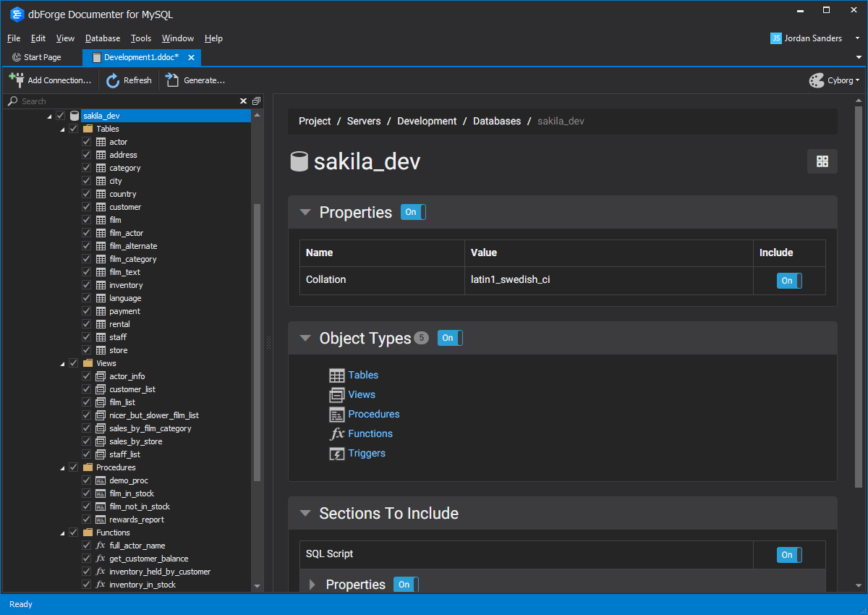Navigate to Servers in the breadcrumb

364,122
